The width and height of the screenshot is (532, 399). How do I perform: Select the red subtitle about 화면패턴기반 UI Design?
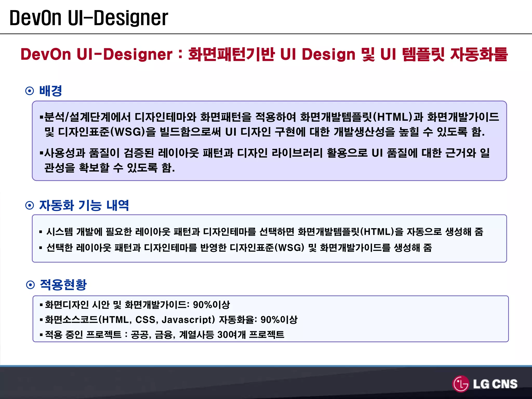pyautogui.click(x=264, y=54)
